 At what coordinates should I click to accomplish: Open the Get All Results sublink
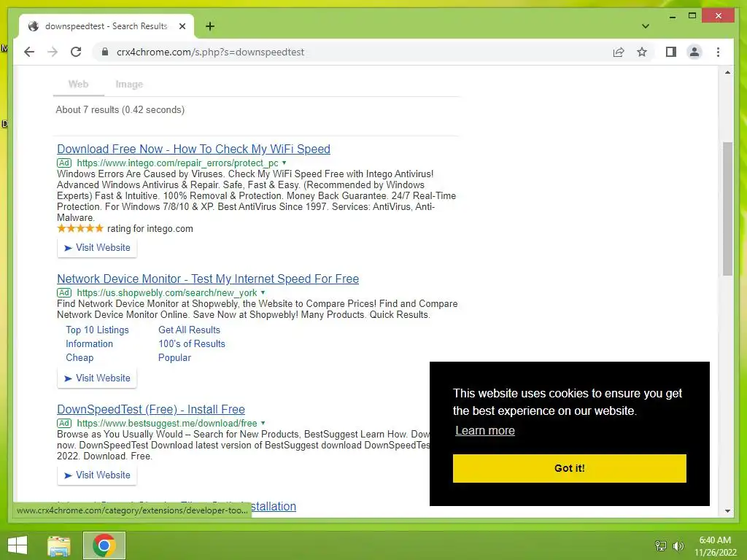pos(189,330)
